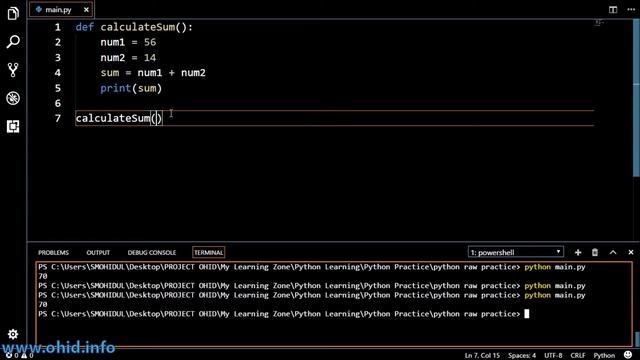Click the terminal prompt cursor line
Screen dimensions: 640x360
pyautogui.click(x=284, y=314)
